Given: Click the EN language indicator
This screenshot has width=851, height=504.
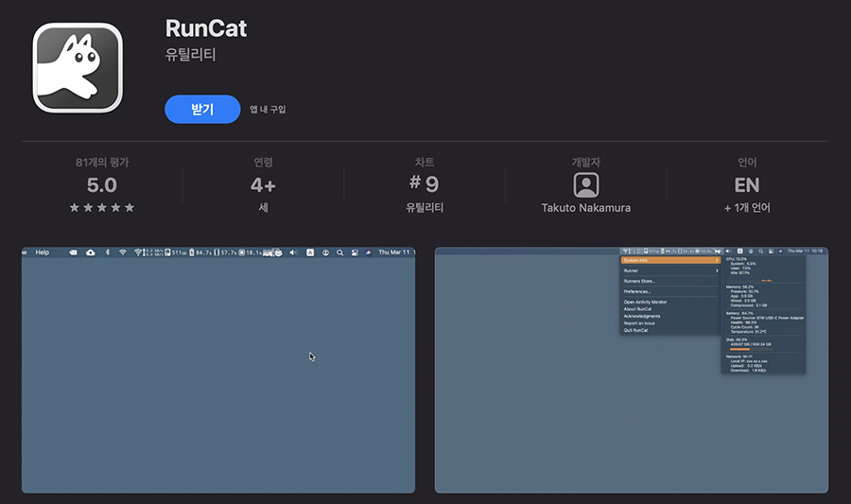Looking at the screenshot, I should click(x=747, y=185).
